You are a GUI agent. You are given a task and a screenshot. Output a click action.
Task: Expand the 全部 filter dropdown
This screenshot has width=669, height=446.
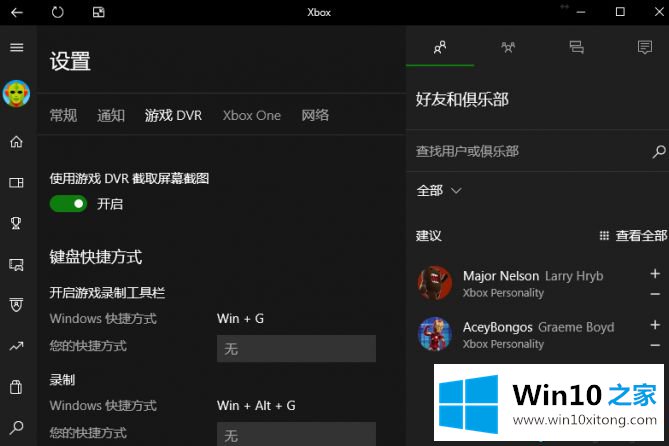click(439, 190)
